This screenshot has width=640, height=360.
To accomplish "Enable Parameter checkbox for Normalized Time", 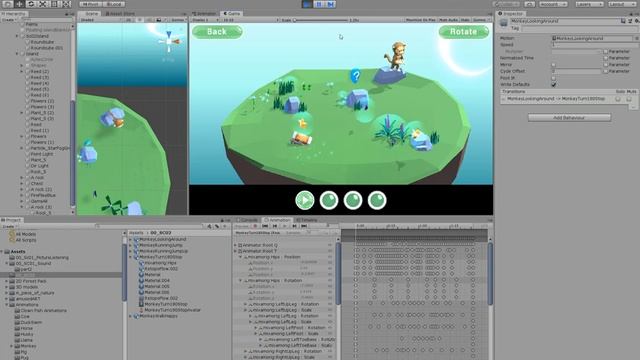I will (606, 58).
